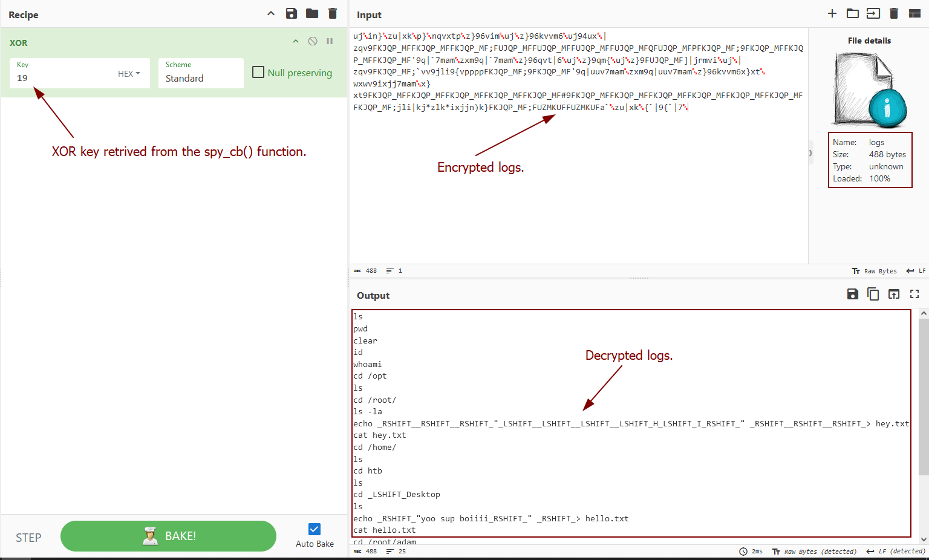Maximise the output pane

point(914,294)
